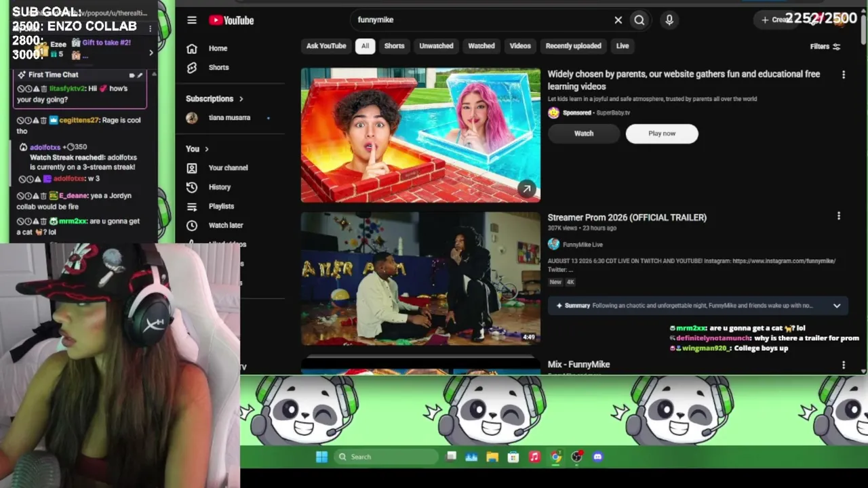Open the search Filters panel
The image size is (868, 488).
825,47
